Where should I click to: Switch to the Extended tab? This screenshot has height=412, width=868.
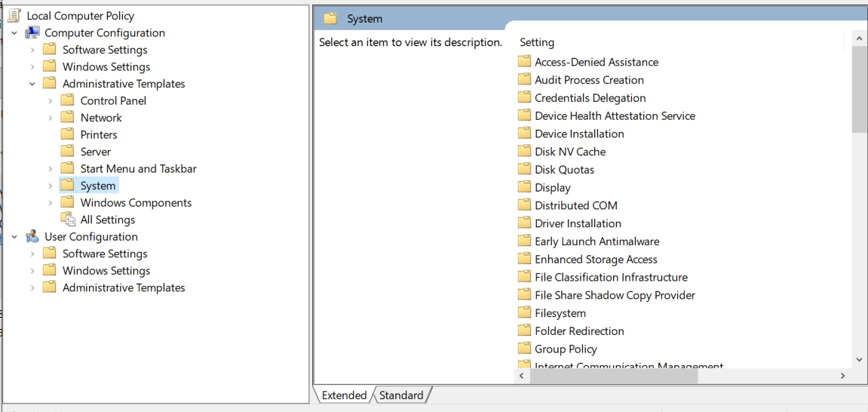(344, 395)
